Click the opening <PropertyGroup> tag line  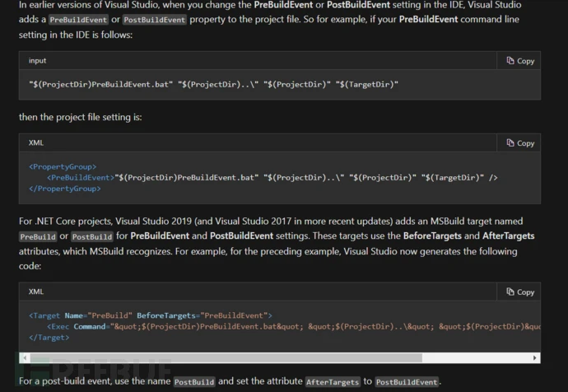click(x=63, y=166)
